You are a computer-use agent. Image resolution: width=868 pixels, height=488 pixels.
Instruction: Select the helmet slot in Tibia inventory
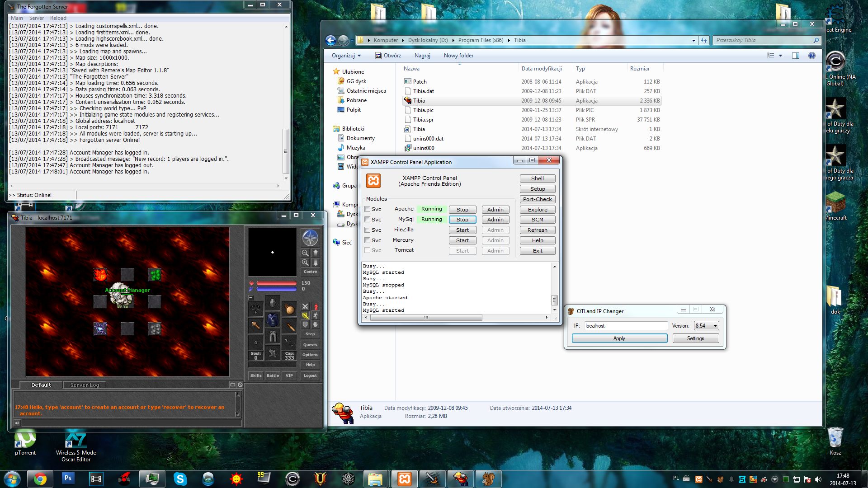pyautogui.click(x=272, y=303)
